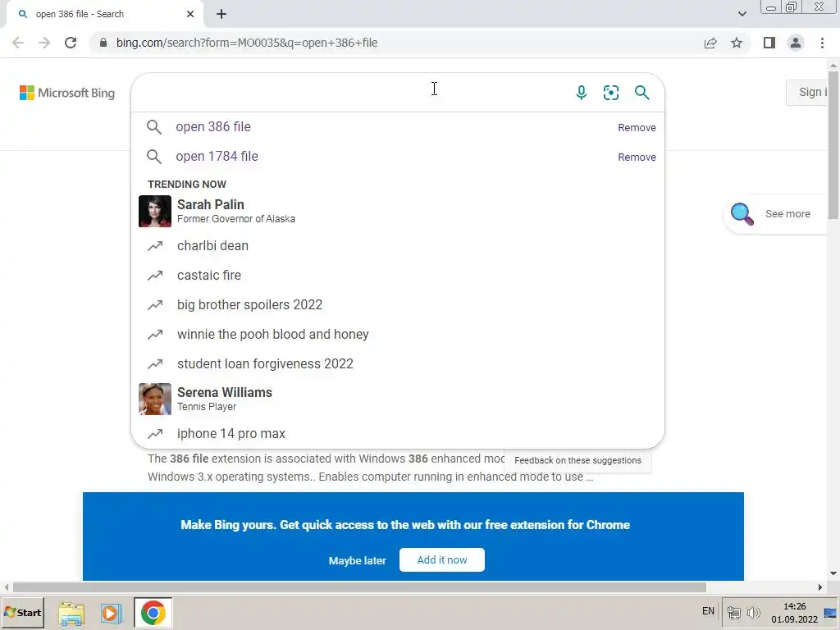
Task: Select 'winnie the pooh blood and honey' suggestion
Action: pyautogui.click(x=398, y=335)
